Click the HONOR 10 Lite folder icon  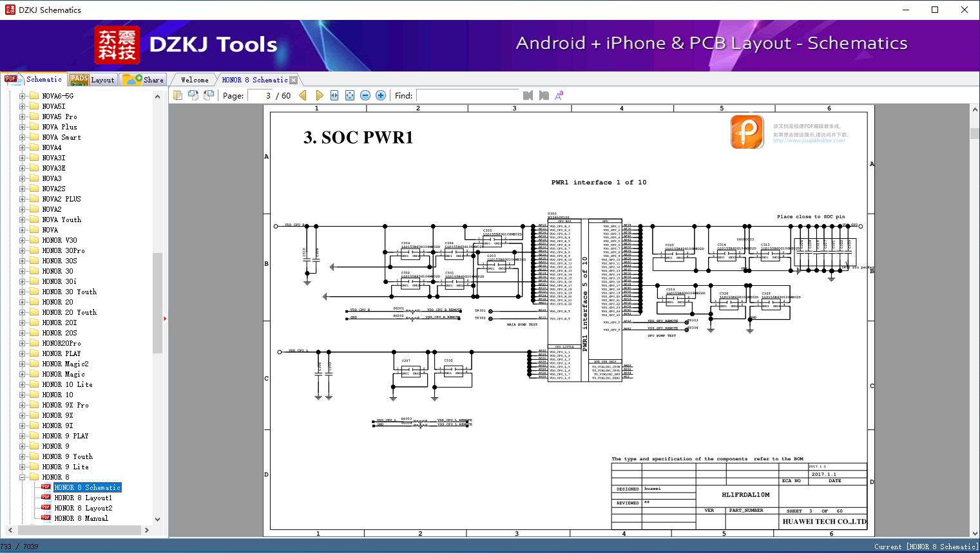click(34, 384)
